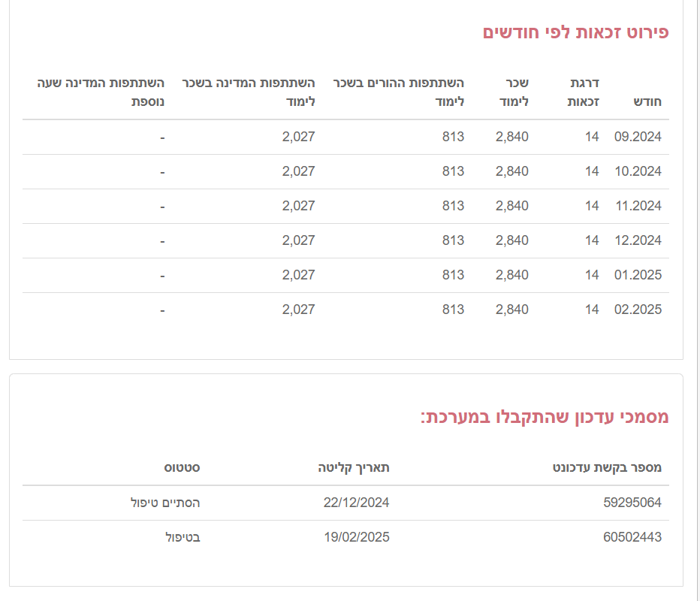Click the השתתפות המדינה שעה נוספת header
The image size is (700, 601).
tap(101, 92)
